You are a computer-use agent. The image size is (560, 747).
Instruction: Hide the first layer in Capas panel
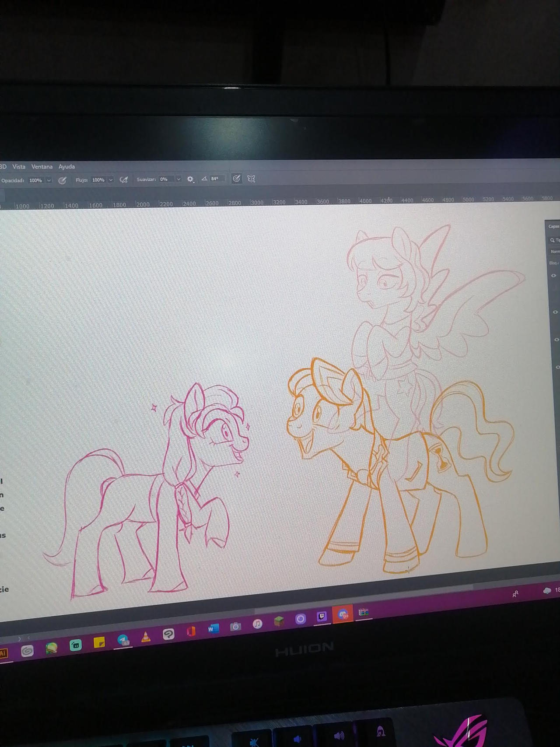554,276
